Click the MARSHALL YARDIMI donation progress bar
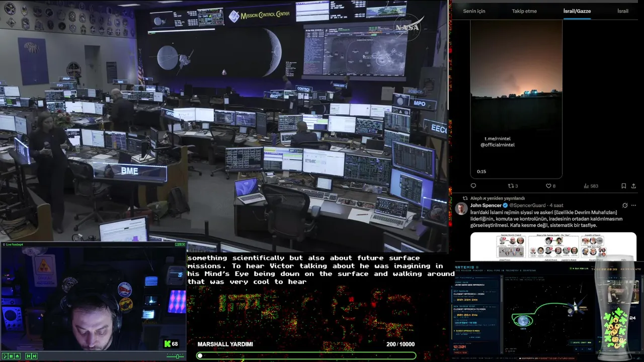644x362 pixels. 306,355
